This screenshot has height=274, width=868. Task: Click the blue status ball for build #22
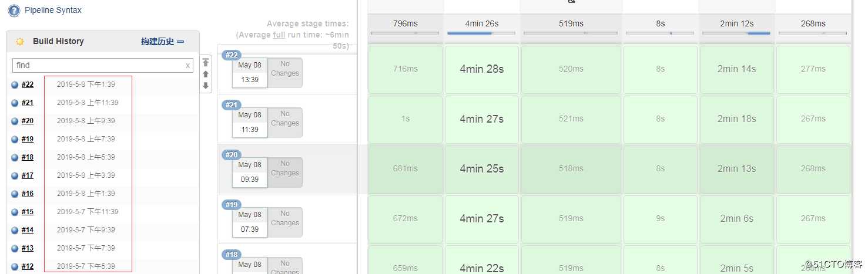15,85
